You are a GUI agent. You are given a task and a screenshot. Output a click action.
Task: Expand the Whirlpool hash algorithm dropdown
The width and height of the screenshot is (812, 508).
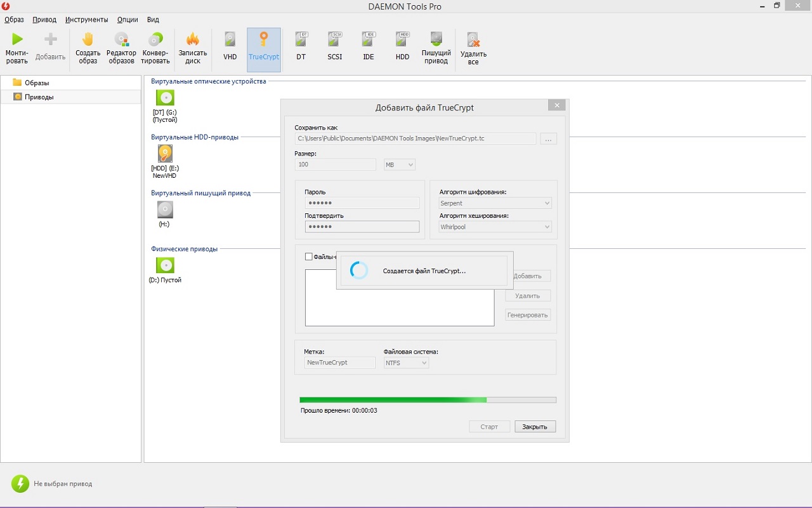[495, 227]
